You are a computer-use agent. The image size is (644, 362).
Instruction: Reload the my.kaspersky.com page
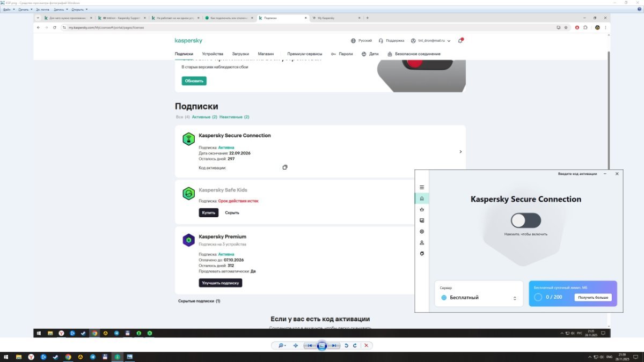click(55, 27)
